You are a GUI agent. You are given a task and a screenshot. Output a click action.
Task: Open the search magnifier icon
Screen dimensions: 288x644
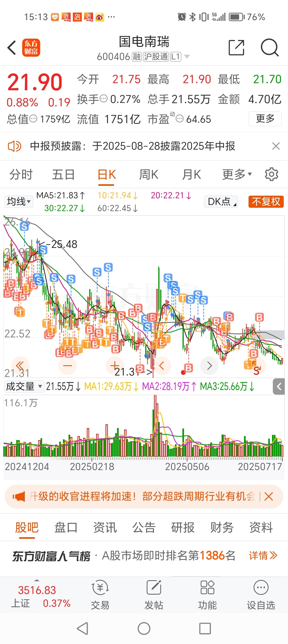pos(270,48)
